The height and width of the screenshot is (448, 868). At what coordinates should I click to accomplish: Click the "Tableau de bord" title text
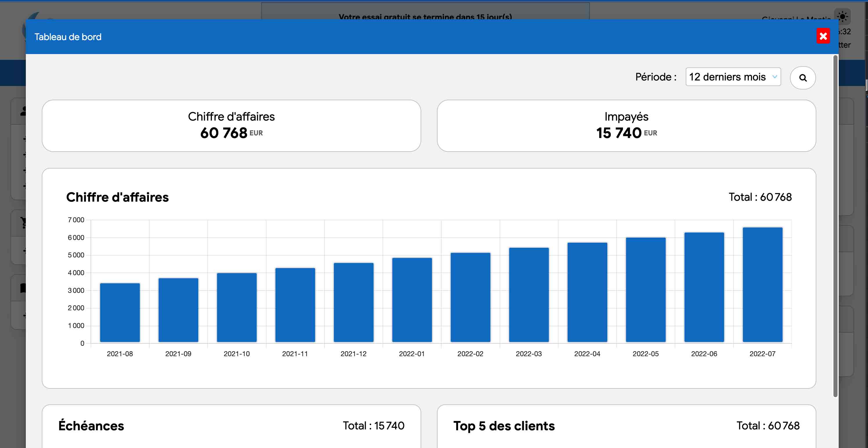[x=68, y=37]
